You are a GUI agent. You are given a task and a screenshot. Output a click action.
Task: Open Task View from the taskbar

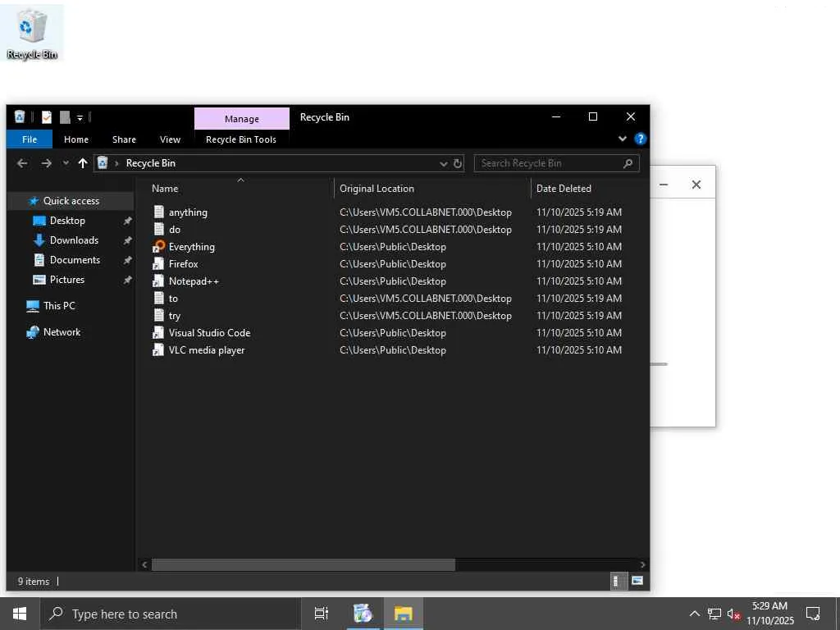[x=321, y=614]
